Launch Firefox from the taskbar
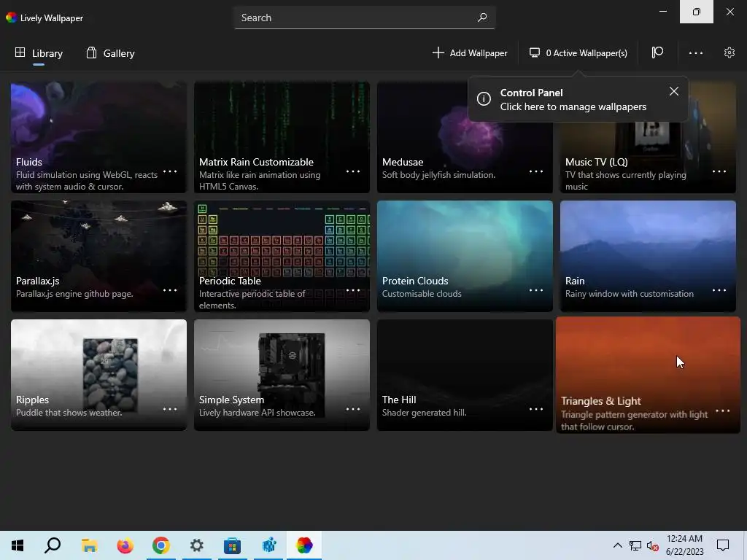747x560 pixels. coord(125,545)
